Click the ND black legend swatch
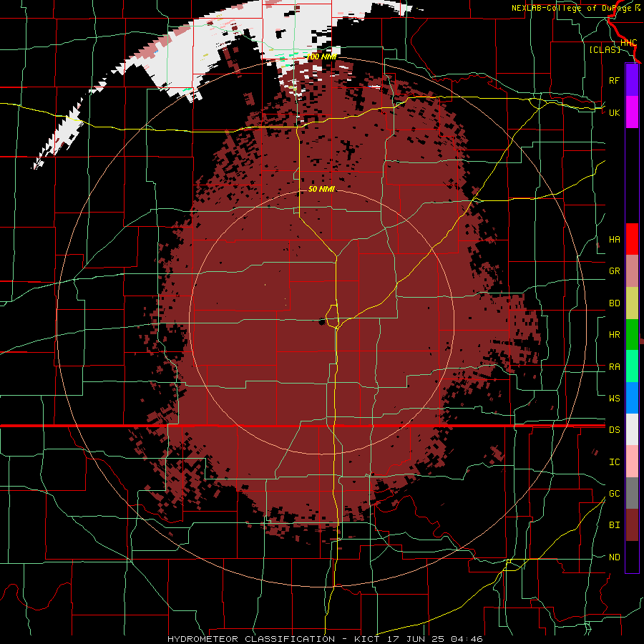Image resolution: width=644 pixels, height=644 pixels. (x=632, y=557)
